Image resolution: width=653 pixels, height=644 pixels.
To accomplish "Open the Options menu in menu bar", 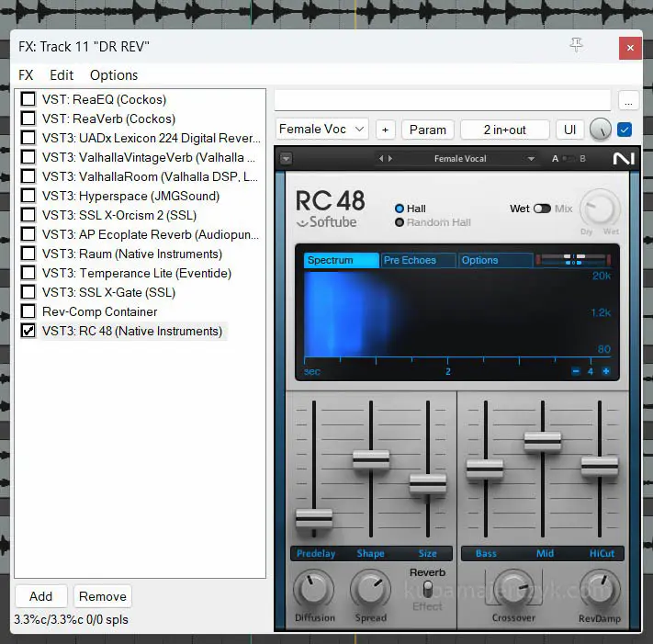I will click(114, 75).
